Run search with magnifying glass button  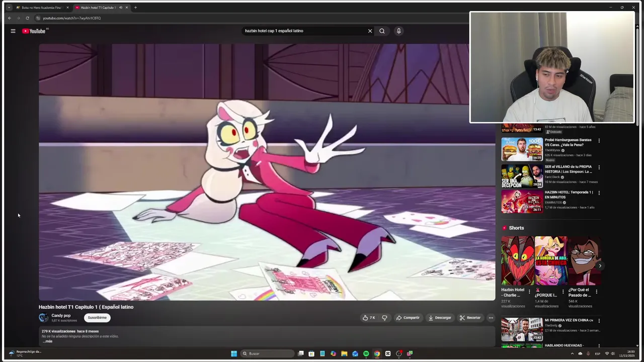pos(382,31)
